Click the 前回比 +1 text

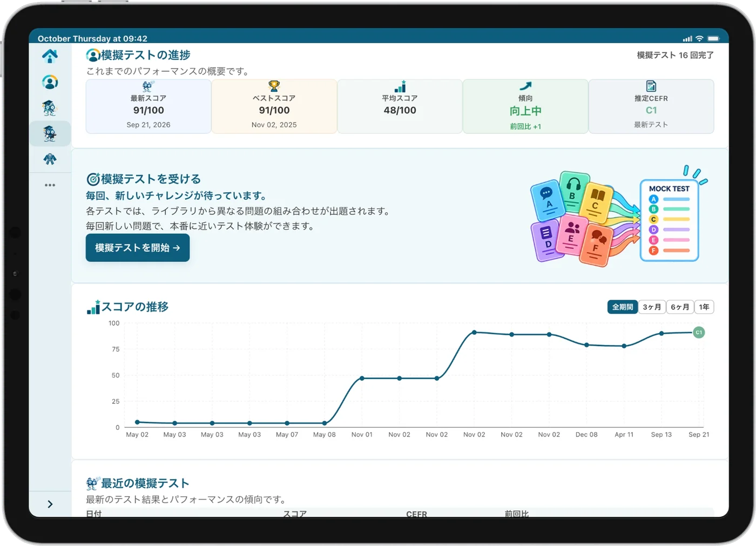(x=525, y=126)
